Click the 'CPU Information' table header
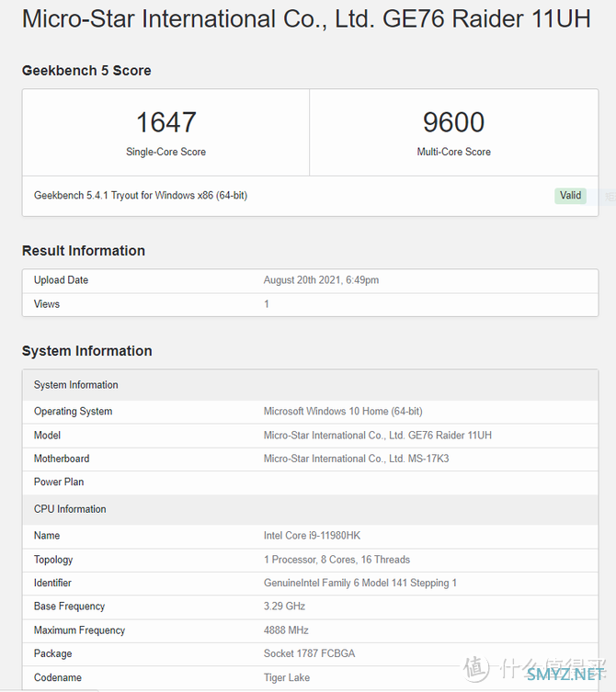Viewport: 616px width, 692px height. 311,509
